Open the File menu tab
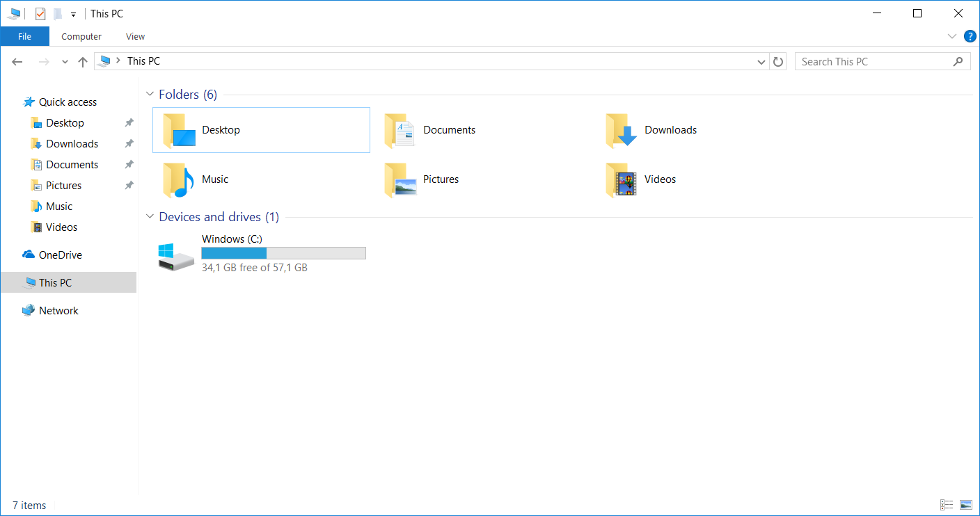Screen dimensions: 980x516 (x=24, y=36)
